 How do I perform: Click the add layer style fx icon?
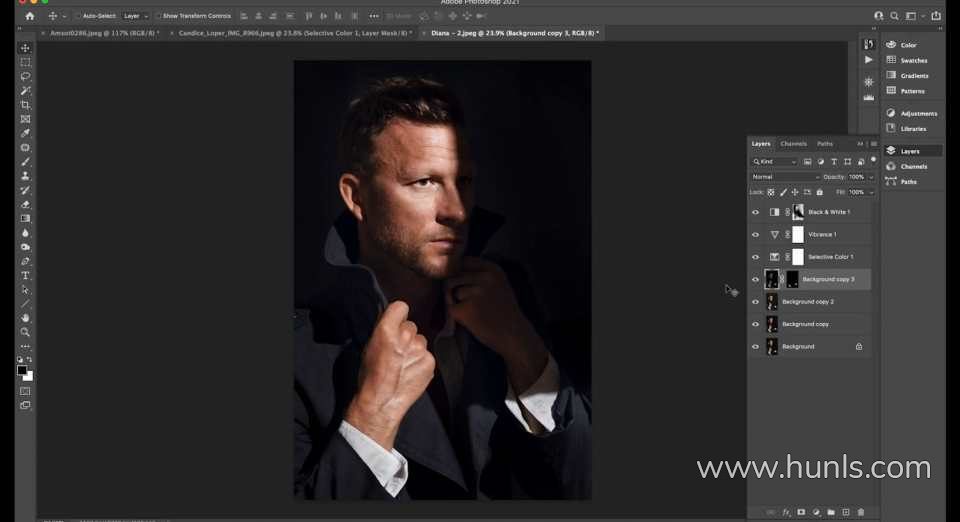tap(786, 512)
